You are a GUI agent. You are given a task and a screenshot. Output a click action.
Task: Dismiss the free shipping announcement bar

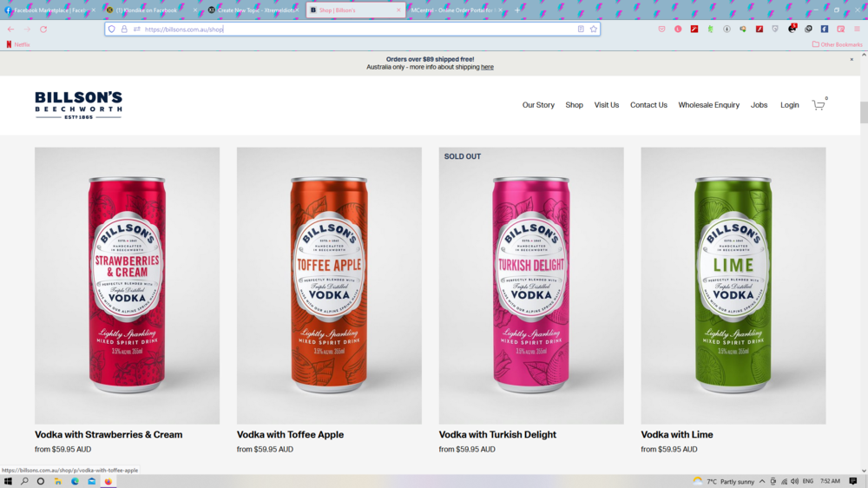852,60
